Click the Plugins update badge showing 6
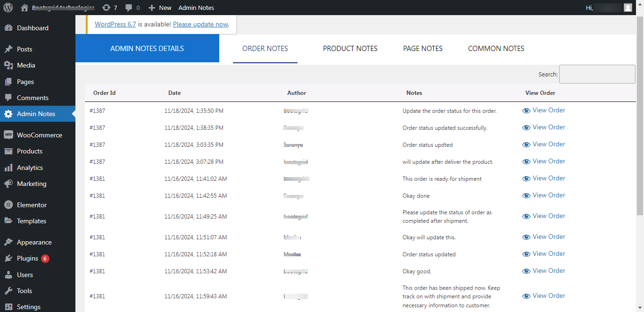This screenshot has width=644, height=312. pos(45,258)
